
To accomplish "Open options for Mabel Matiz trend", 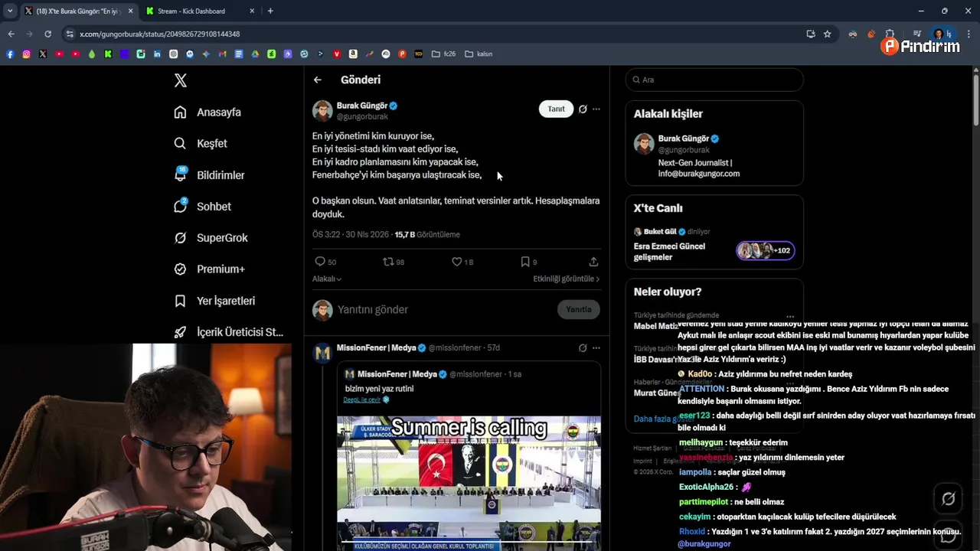I will (790, 316).
